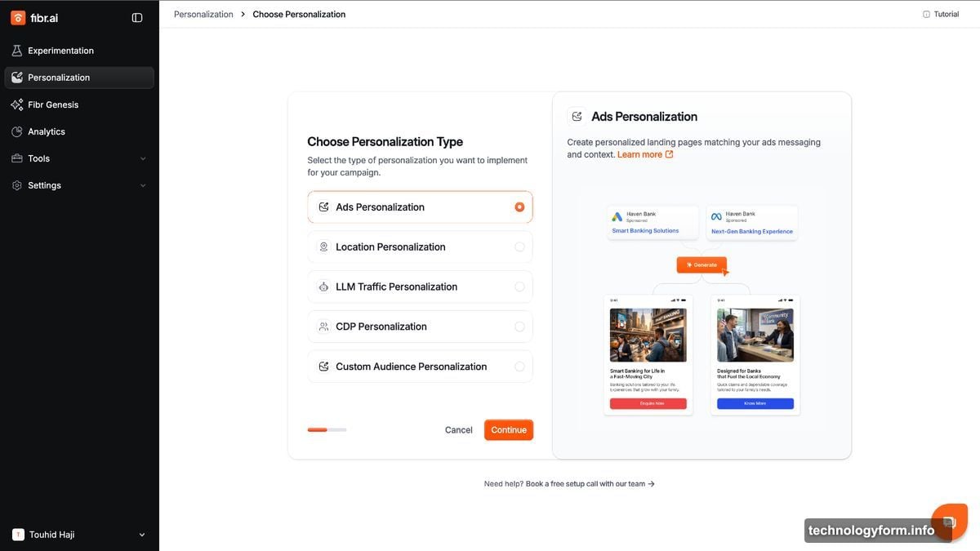This screenshot has width=980, height=551.
Task: Click the Ads Personalization option icon
Action: click(x=323, y=207)
